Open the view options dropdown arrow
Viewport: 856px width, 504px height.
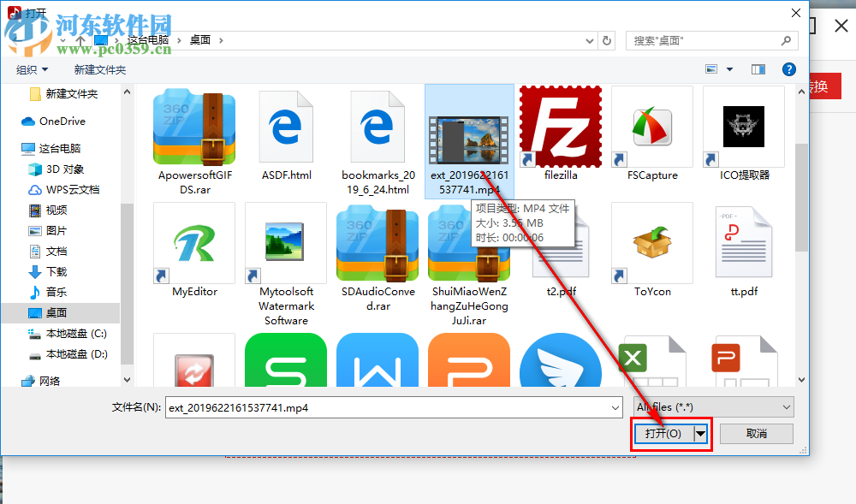click(730, 69)
